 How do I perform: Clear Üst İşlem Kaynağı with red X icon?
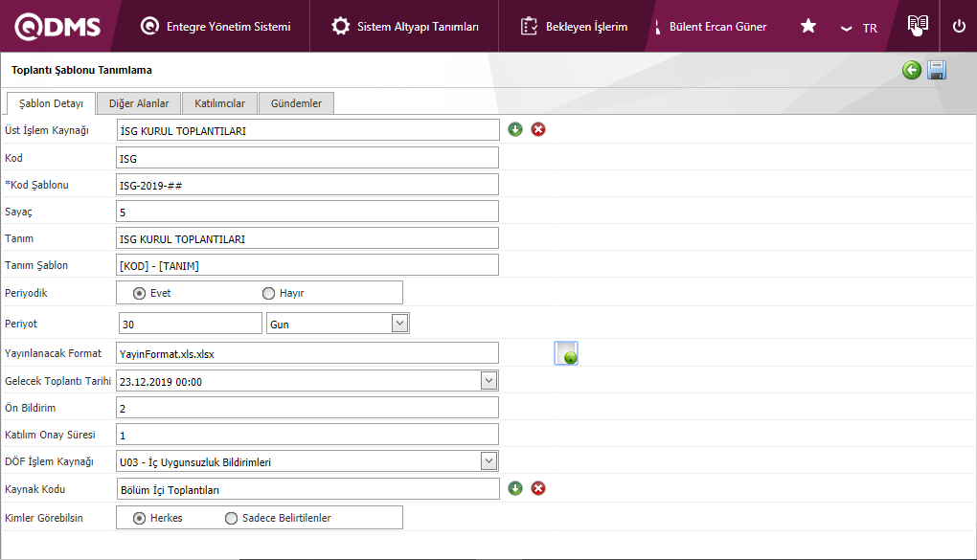[538, 129]
